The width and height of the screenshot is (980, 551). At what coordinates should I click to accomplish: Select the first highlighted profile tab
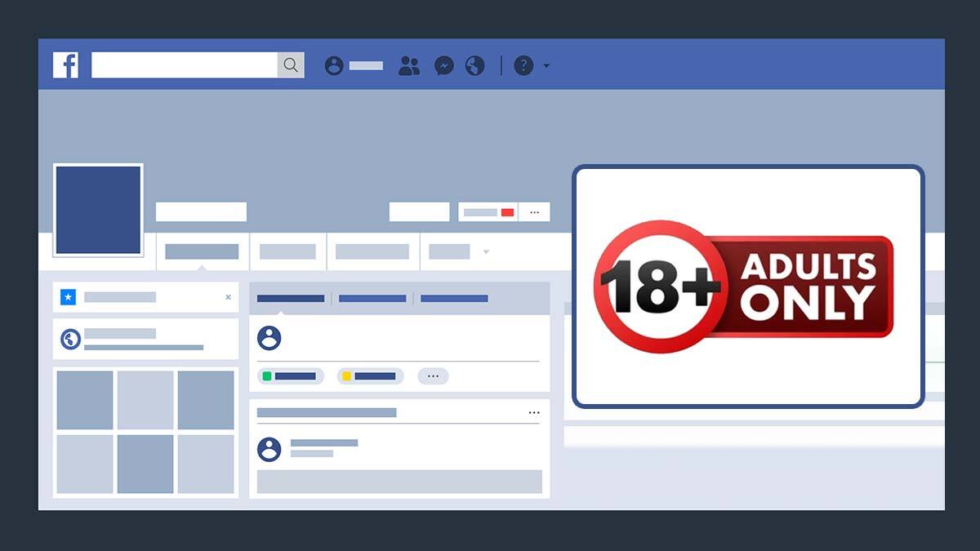coord(202,251)
